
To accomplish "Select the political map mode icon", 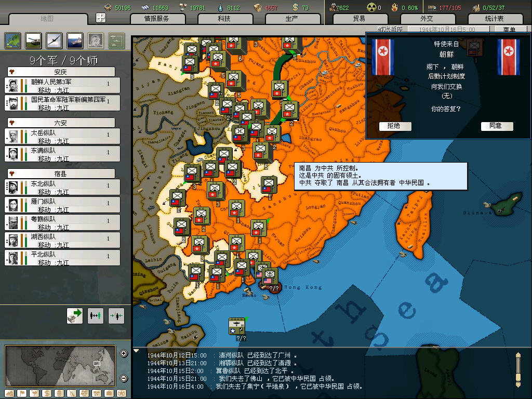I will (x=12, y=41).
